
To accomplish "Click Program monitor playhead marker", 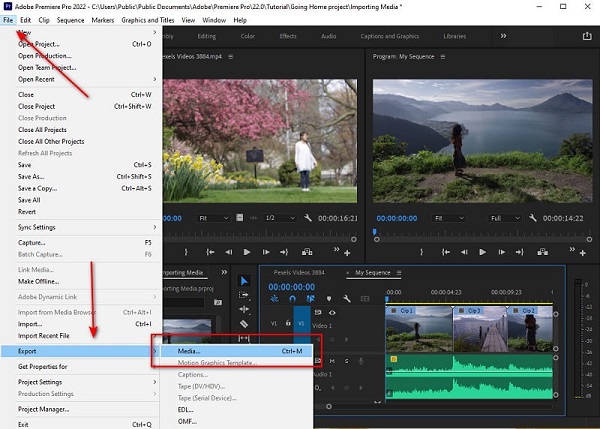I will tap(375, 232).
